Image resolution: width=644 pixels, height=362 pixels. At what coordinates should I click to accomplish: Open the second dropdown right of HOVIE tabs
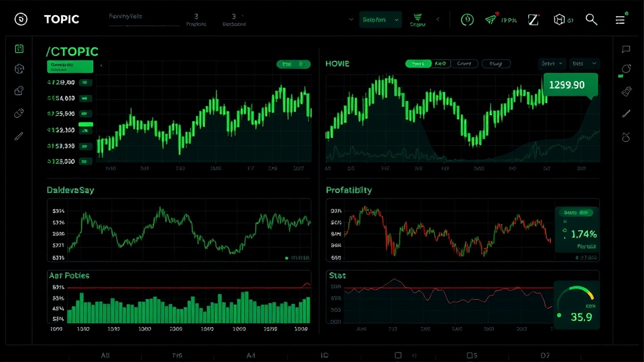[x=584, y=63]
